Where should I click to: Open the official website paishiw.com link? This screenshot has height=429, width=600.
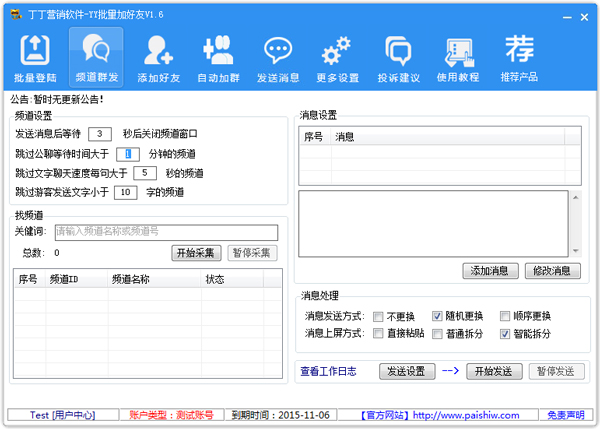439,415
